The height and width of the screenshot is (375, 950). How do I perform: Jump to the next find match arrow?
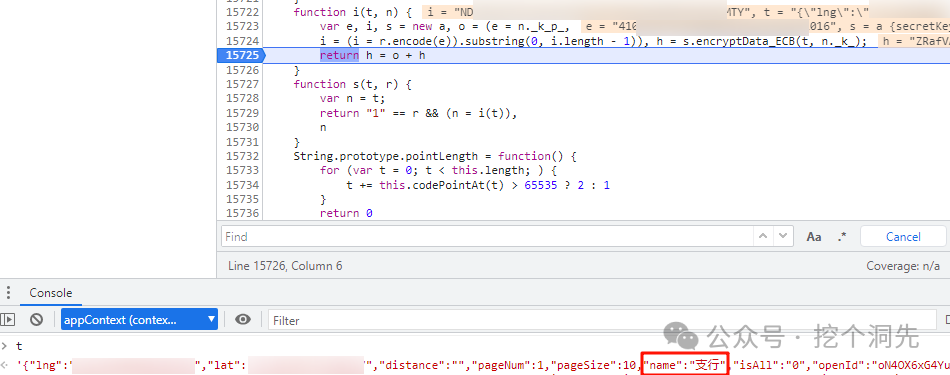click(783, 236)
